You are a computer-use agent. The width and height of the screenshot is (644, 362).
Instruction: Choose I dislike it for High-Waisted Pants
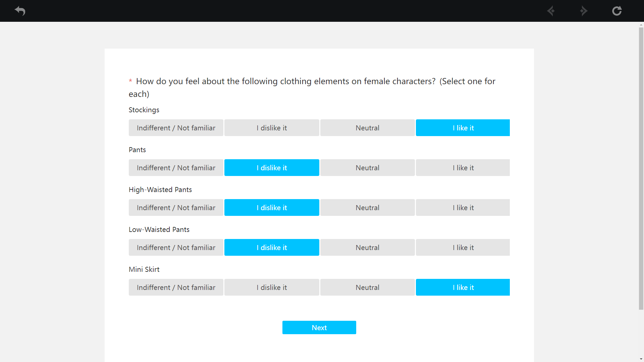pos(272,207)
